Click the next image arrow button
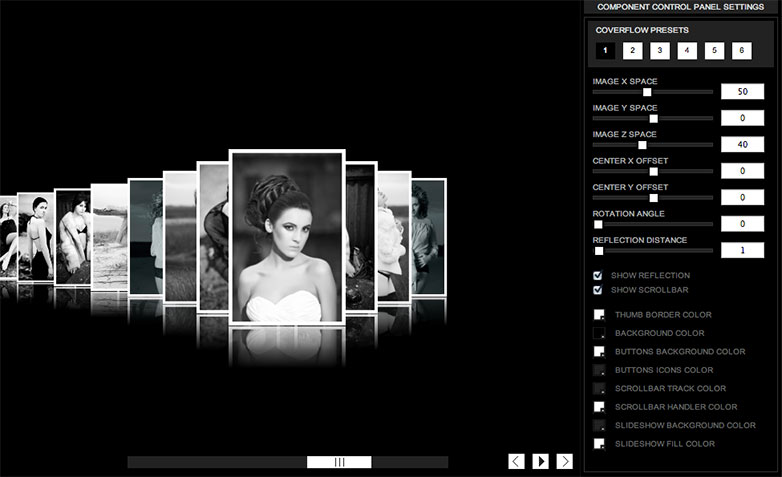The width and height of the screenshot is (782, 477). [564, 461]
